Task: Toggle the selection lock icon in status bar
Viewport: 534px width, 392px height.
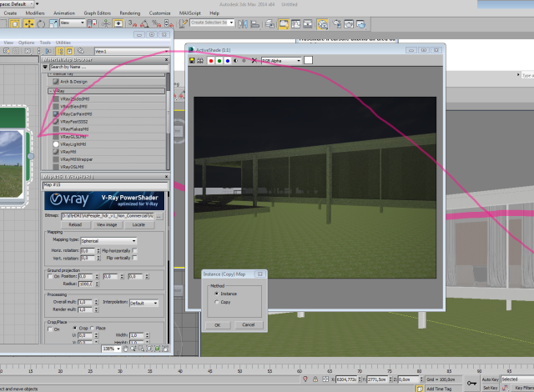Action: [x=315, y=379]
